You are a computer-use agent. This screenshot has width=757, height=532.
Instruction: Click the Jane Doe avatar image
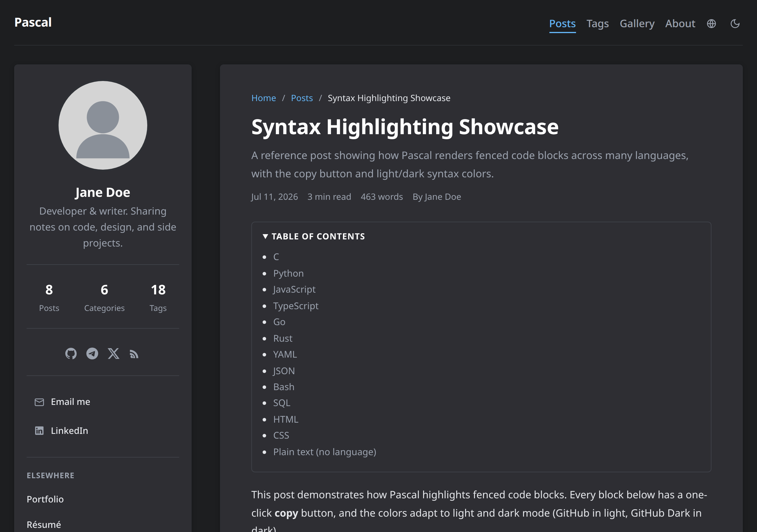[103, 125]
